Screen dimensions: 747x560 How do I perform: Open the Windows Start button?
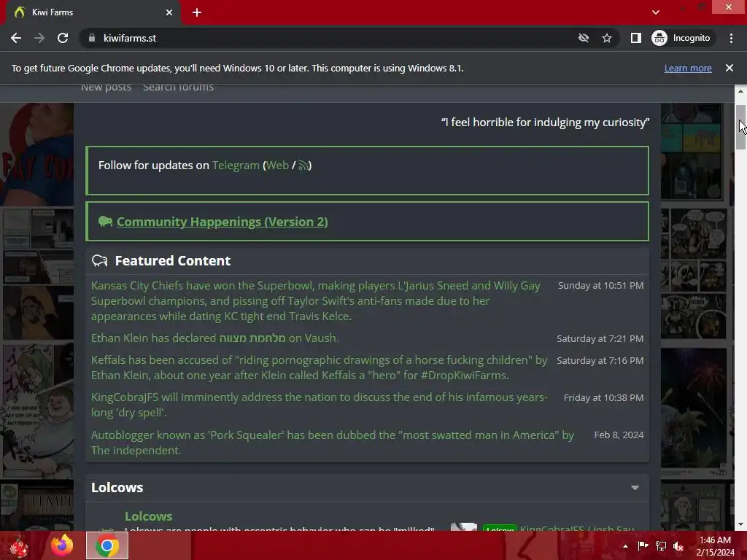coord(18,545)
